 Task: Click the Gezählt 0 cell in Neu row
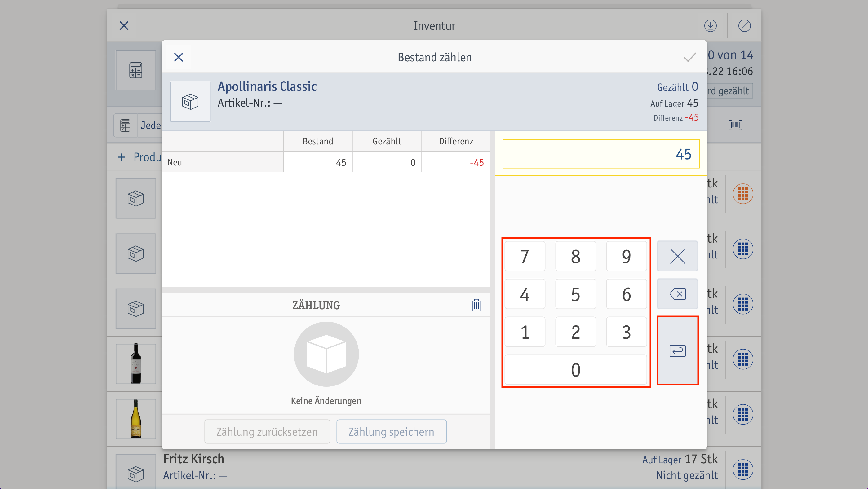[x=387, y=162]
